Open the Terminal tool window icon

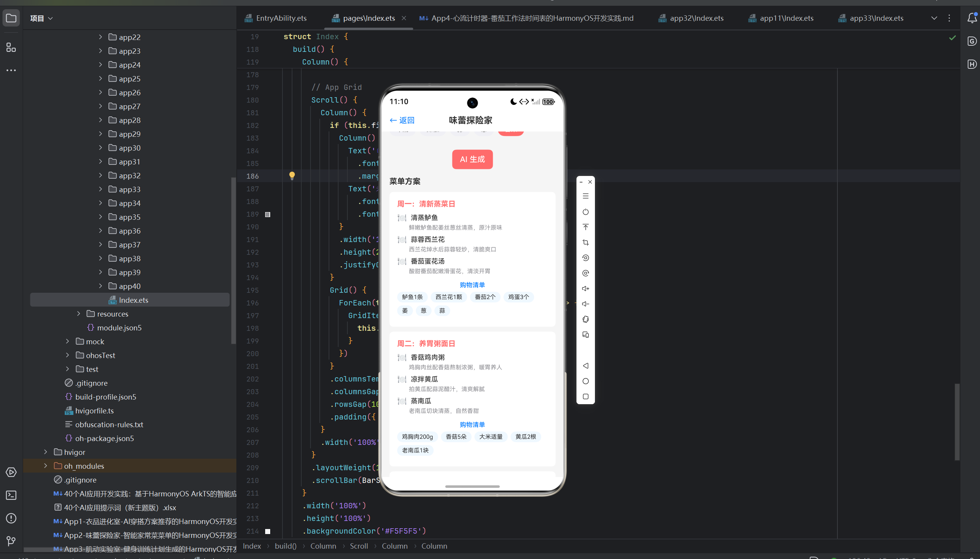point(11,495)
